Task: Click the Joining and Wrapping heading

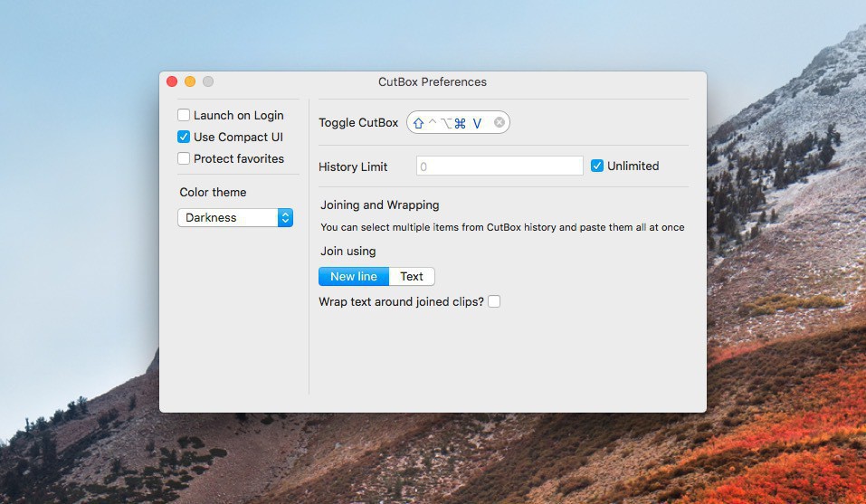Action: pyautogui.click(x=380, y=204)
